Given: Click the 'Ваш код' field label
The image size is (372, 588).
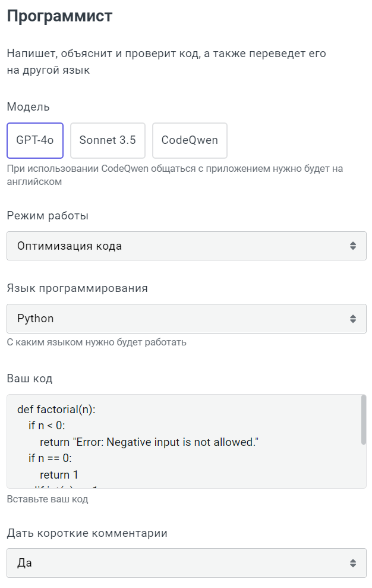Looking at the screenshot, I should tap(30, 379).
